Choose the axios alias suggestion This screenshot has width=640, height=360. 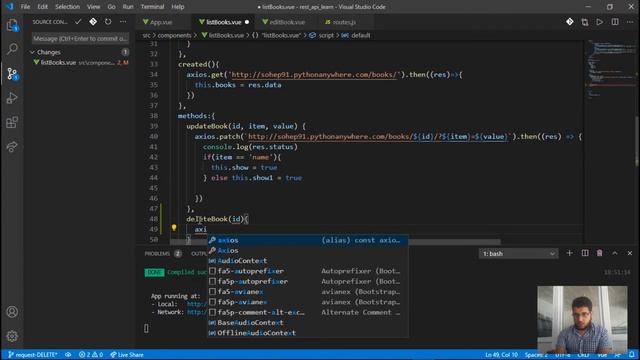308,240
